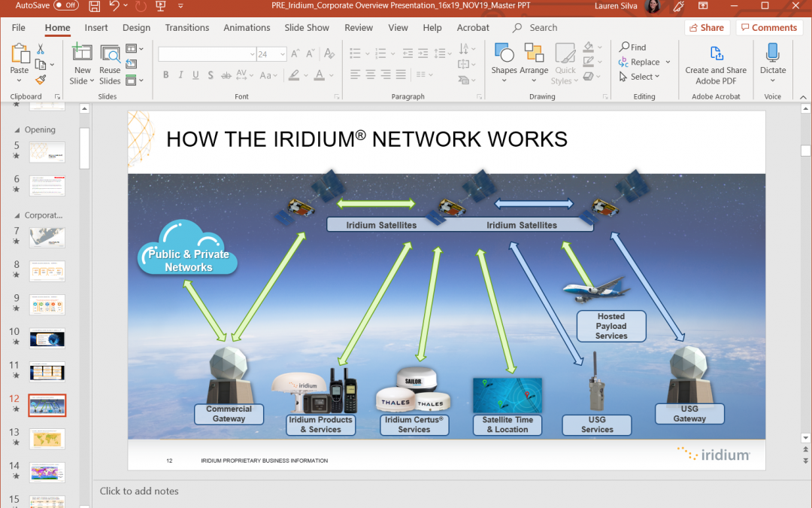This screenshot has height=508, width=812.
Task: Click the Undo arrow icon
Action: (114, 6)
